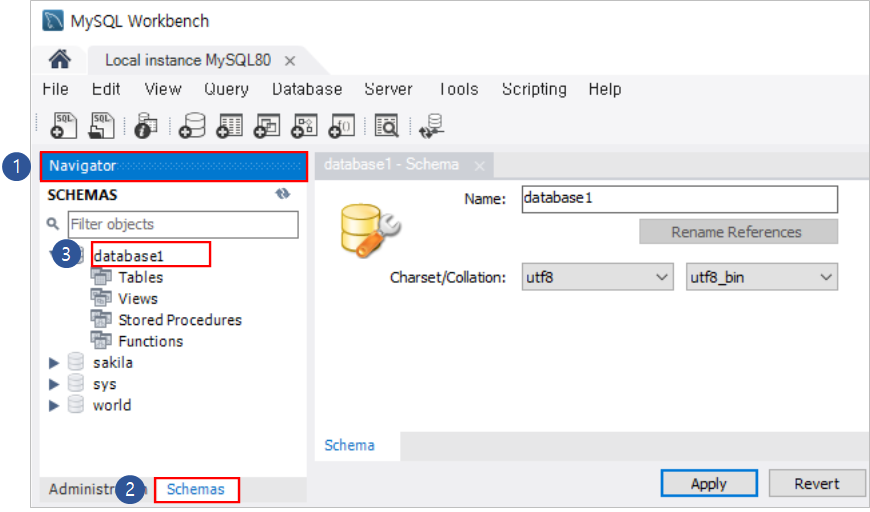Image resolution: width=870 pixels, height=512 pixels.
Task: Select the sakila schema name
Action: (113, 362)
